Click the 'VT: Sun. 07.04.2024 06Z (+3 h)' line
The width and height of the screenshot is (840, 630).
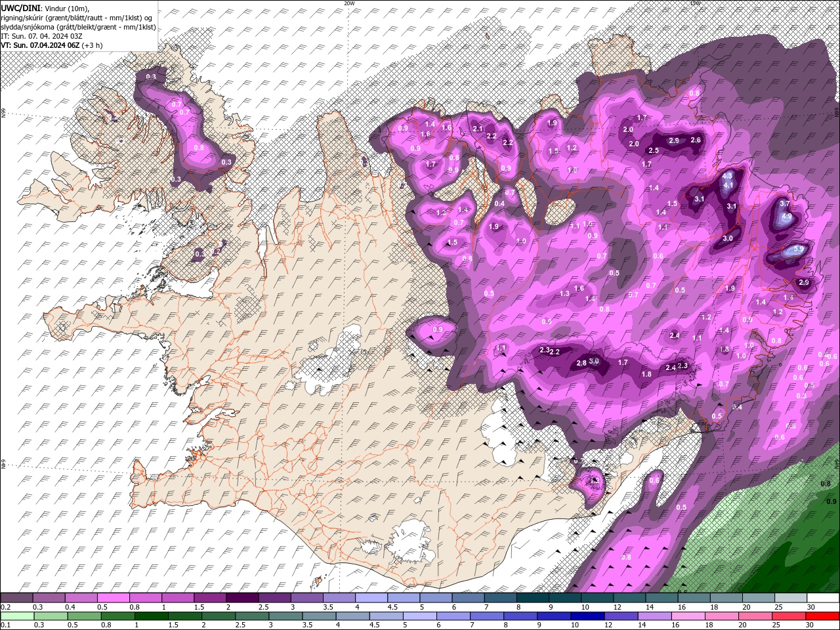52,45
